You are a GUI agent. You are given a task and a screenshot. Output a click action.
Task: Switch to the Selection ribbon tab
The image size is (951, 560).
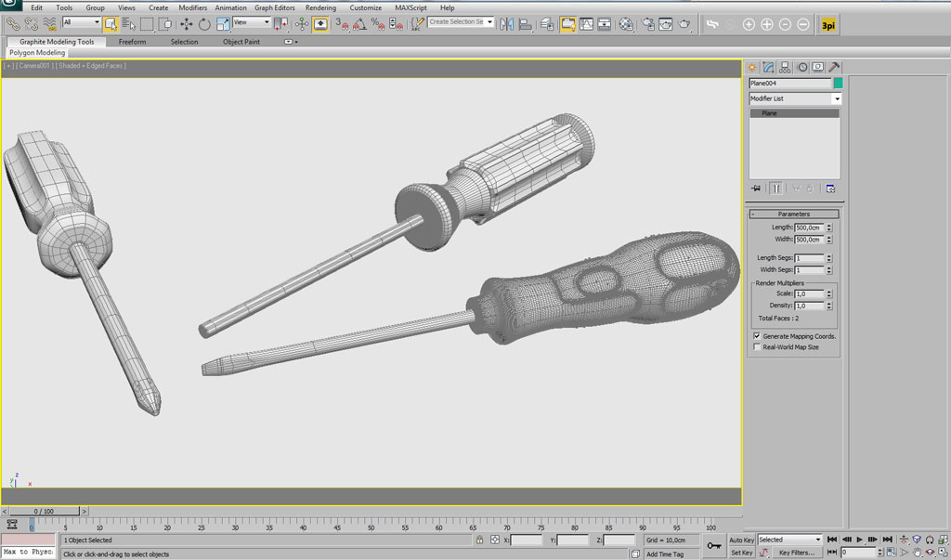point(185,42)
